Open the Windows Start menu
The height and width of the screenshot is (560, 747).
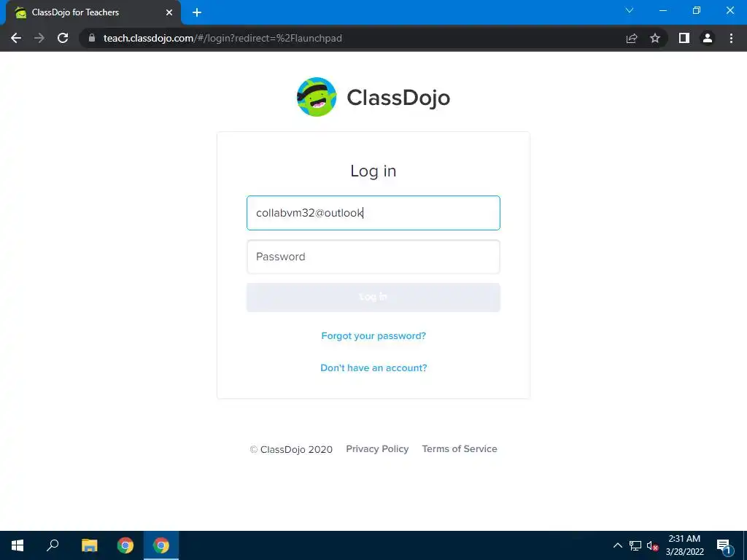[18, 545]
